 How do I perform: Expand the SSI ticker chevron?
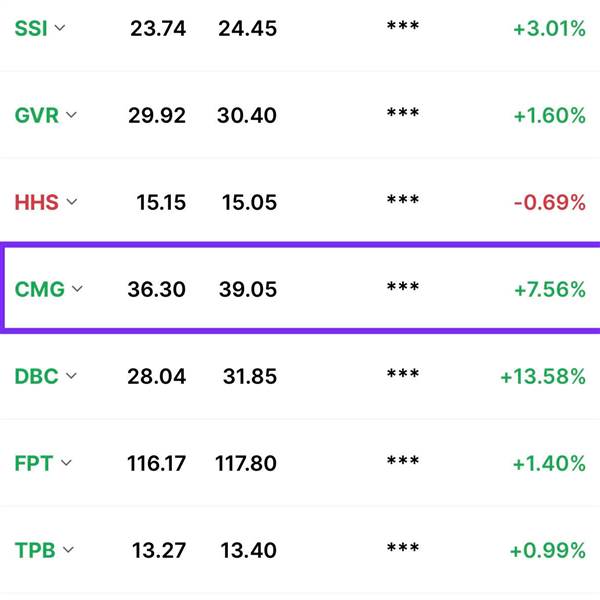coord(60,28)
